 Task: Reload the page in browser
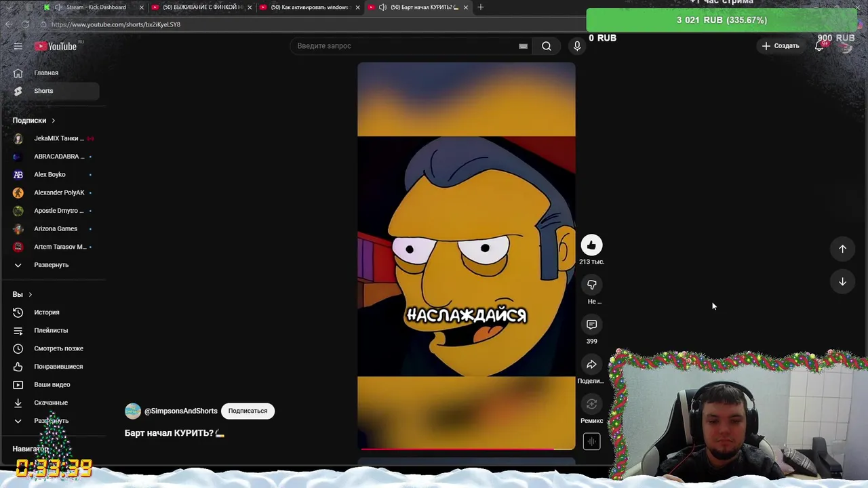tap(25, 24)
